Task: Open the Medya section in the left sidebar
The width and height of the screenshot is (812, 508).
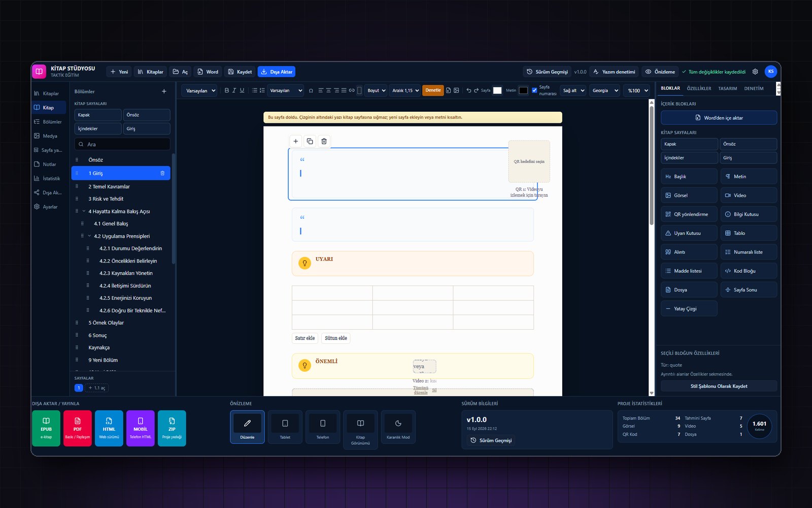Action: 49,136
